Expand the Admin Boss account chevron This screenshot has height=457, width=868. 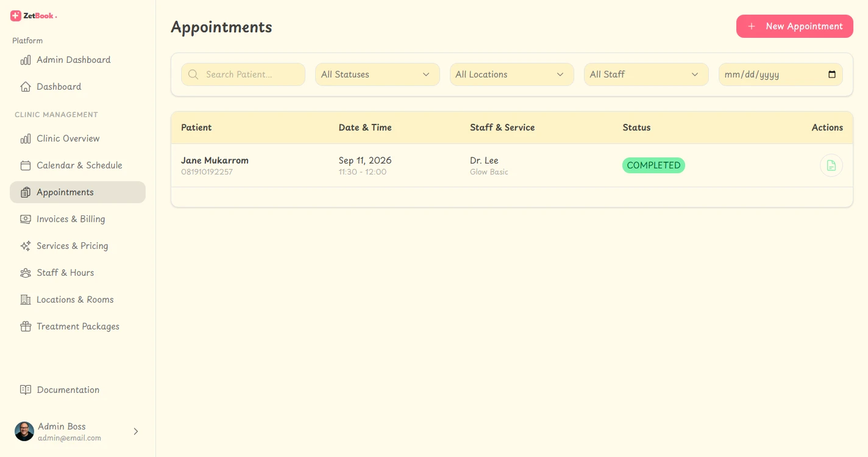[136, 431]
